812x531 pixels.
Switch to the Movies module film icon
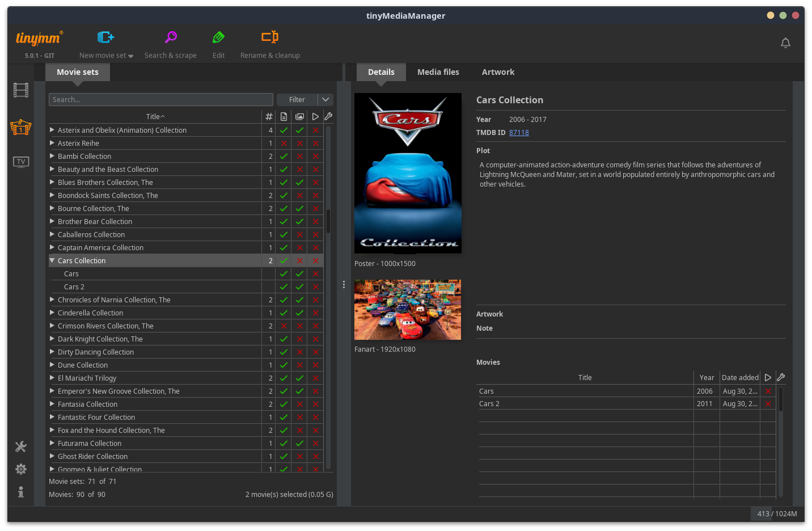[21, 90]
